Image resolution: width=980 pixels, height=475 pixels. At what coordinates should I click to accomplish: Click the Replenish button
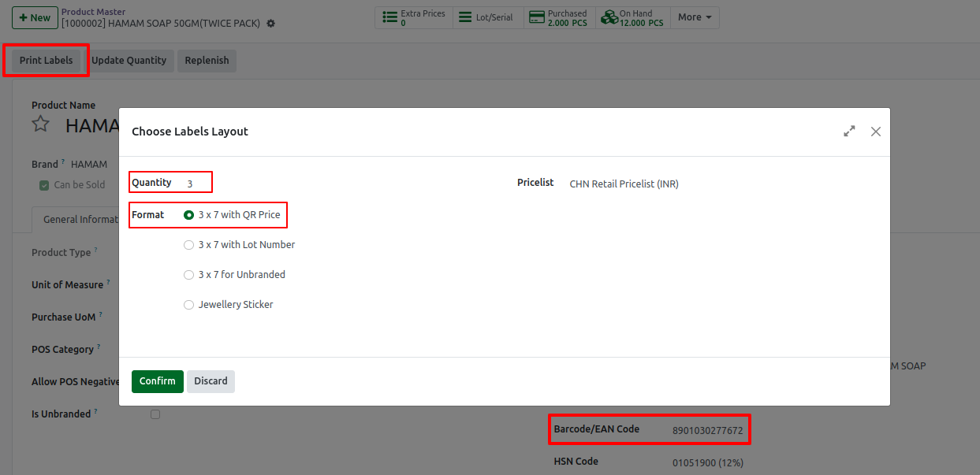click(207, 61)
